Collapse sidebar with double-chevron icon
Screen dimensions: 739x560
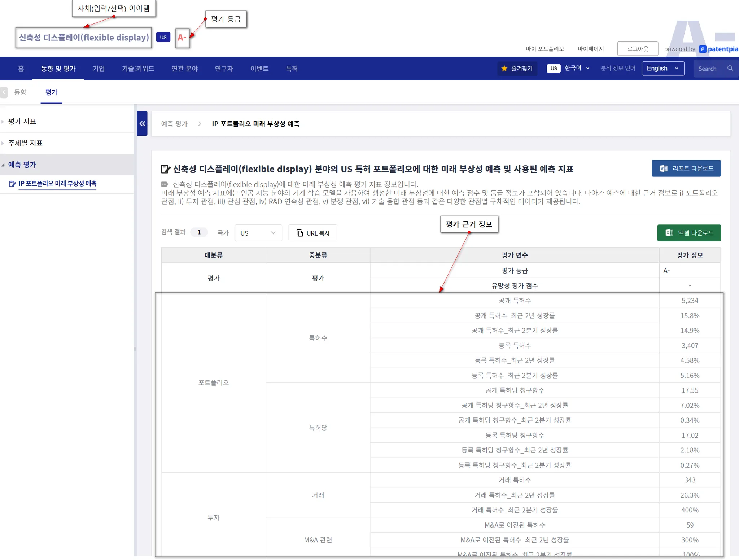[142, 123]
